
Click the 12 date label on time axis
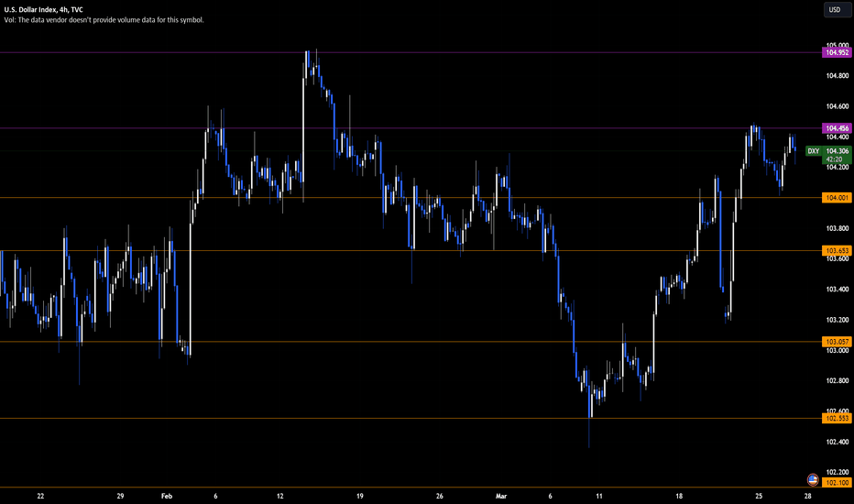tap(280, 497)
